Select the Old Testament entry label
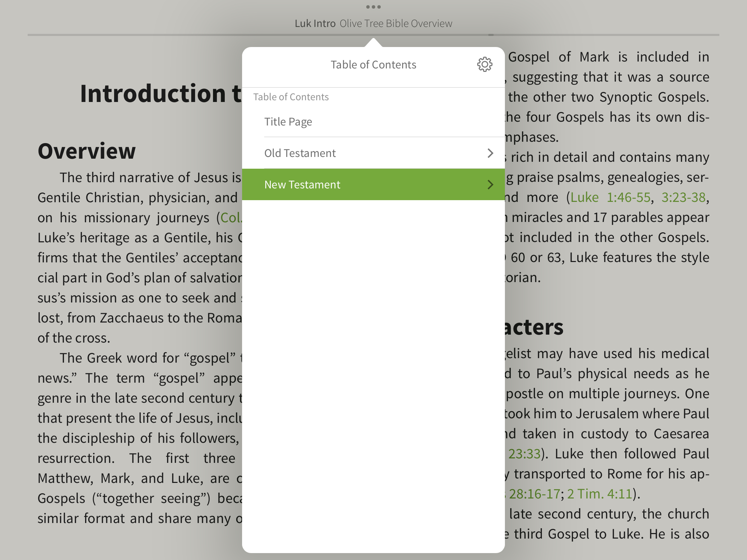This screenshot has height=560, width=747. pos(300,153)
